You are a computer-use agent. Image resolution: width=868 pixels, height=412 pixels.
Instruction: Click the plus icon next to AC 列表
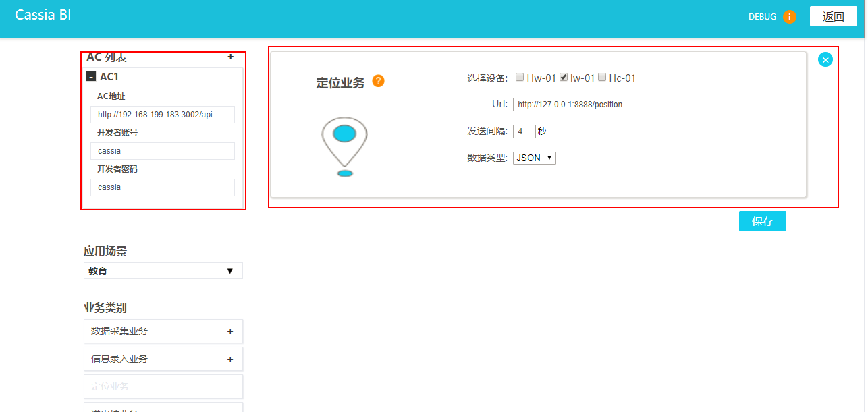pyautogui.click(x=231, y=57)
